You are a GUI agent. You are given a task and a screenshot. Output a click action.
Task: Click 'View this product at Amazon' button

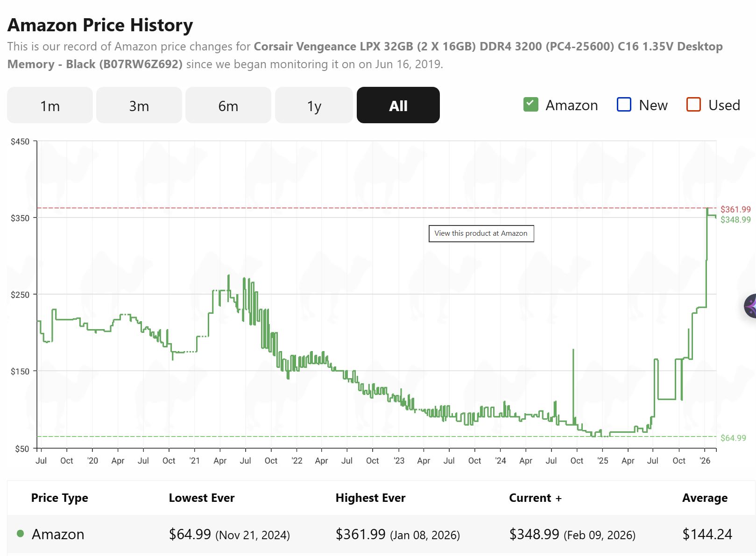pyautogui.click(x=481, y=233)
